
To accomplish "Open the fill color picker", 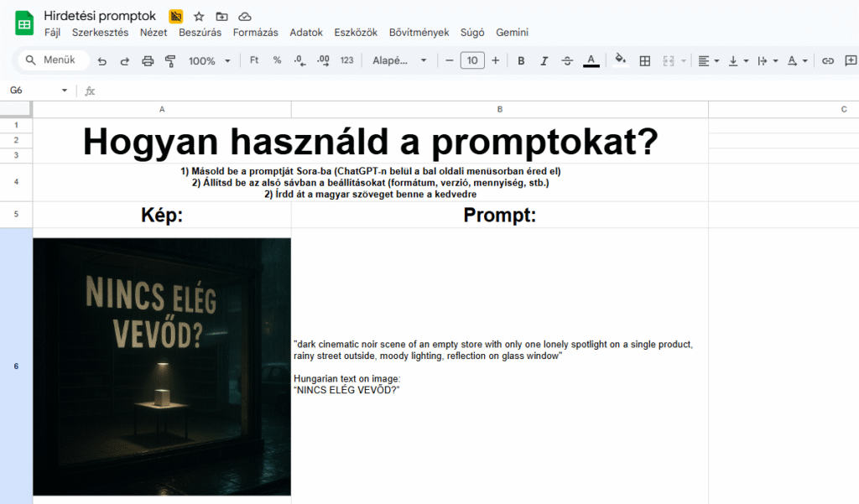I will [x=621, y=60].
